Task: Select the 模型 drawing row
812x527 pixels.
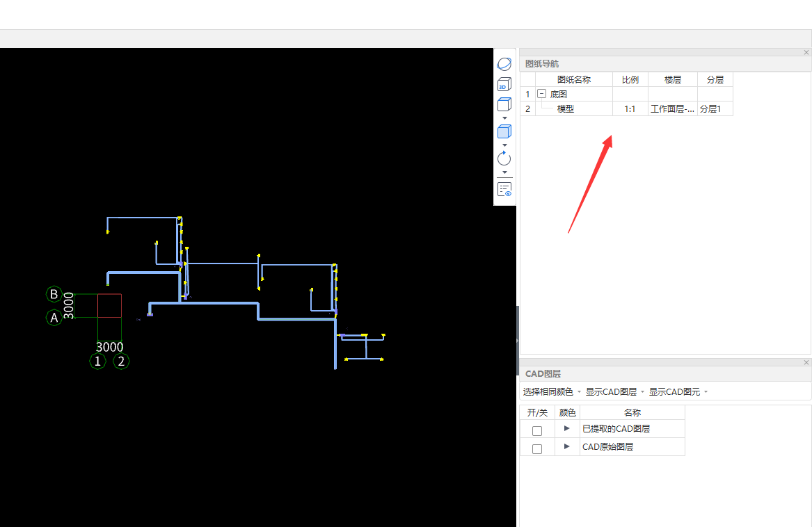Action: point(626,108)
